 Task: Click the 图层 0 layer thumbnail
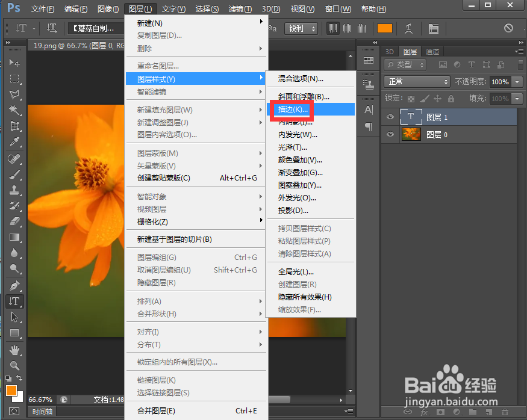[411, 134]
